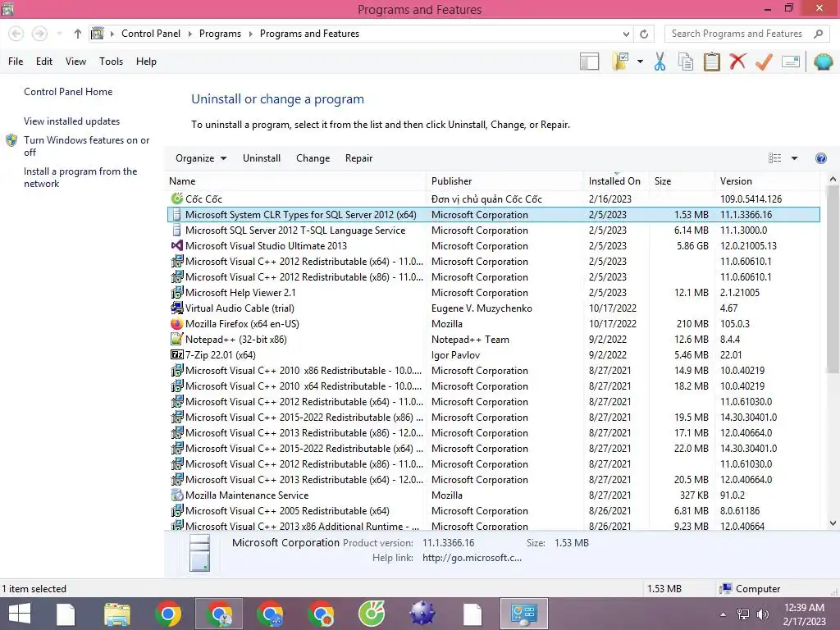Sort by the Installed On column header
This screenshot has width=840, height=630.
[x=616, y=181]
